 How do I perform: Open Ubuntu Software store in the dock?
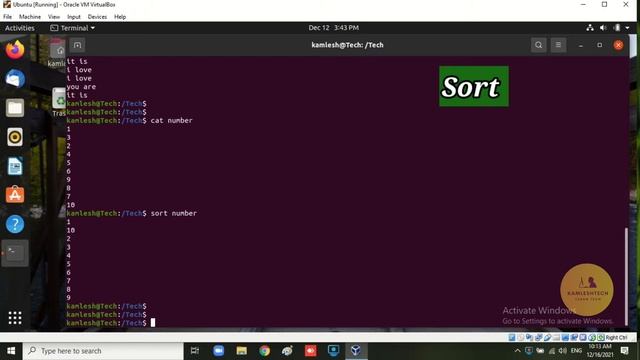(15, 195)
